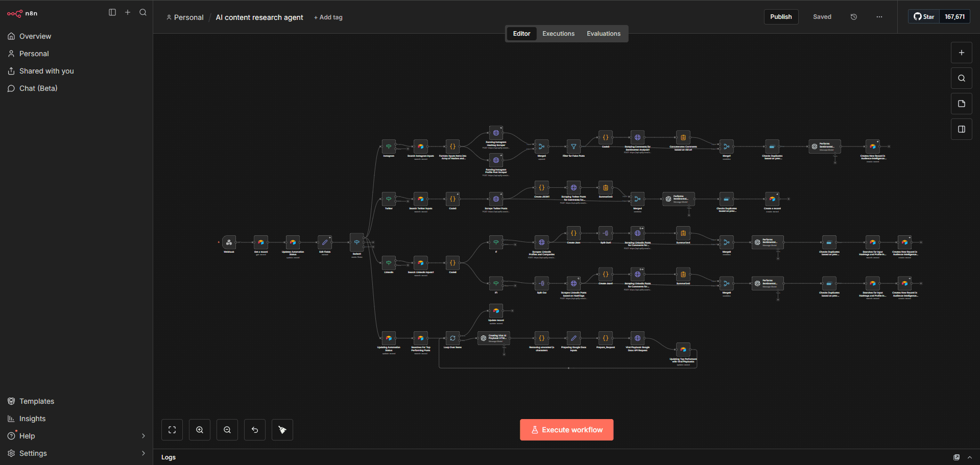Expand the Logs panel
Screen dimensions: 980x465
tap(970, 457)
